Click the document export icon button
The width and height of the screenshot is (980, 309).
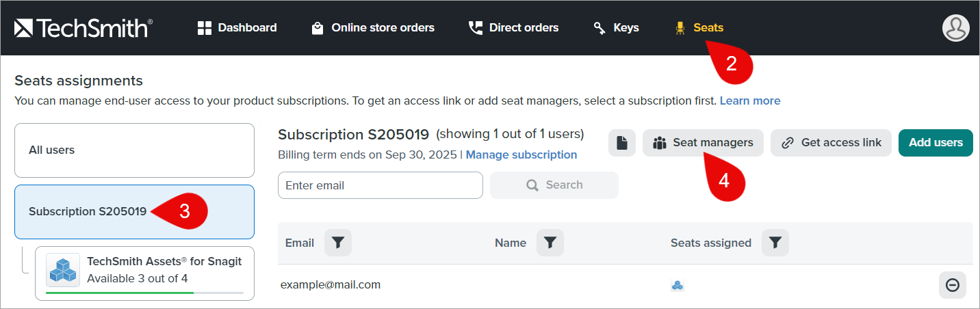point(621,143)
